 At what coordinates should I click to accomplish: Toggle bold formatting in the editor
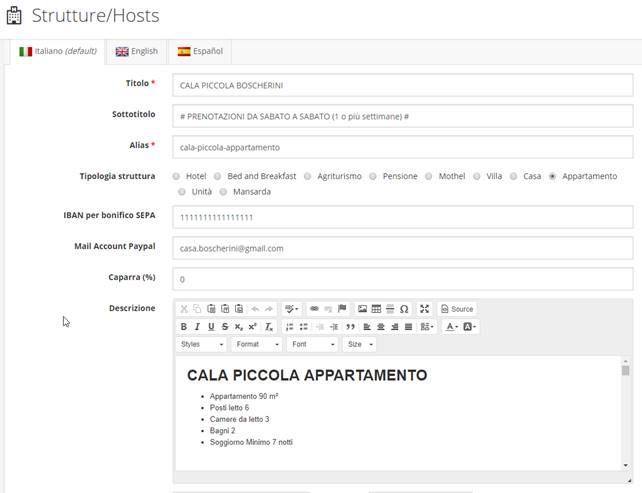[184, 327]
